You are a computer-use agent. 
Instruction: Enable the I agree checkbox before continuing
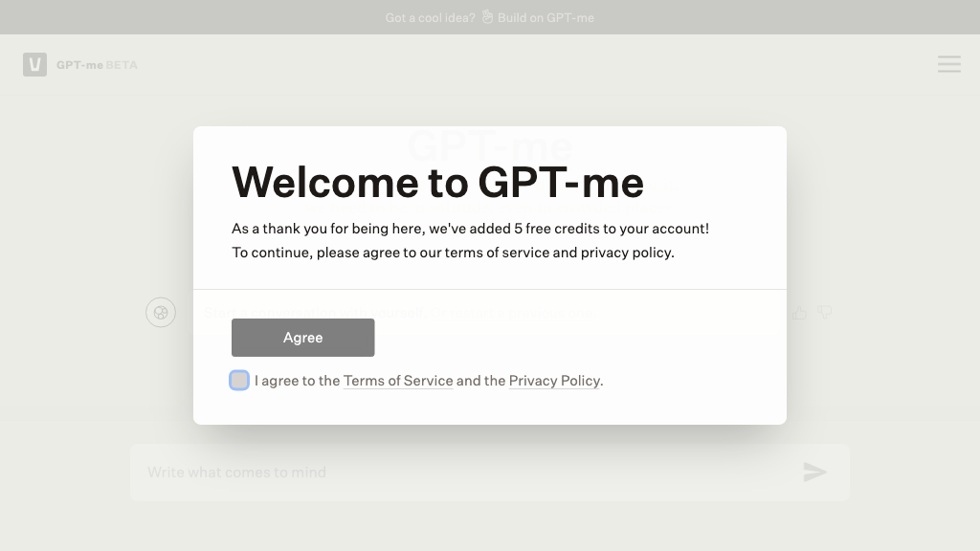(x=239, y=380)
